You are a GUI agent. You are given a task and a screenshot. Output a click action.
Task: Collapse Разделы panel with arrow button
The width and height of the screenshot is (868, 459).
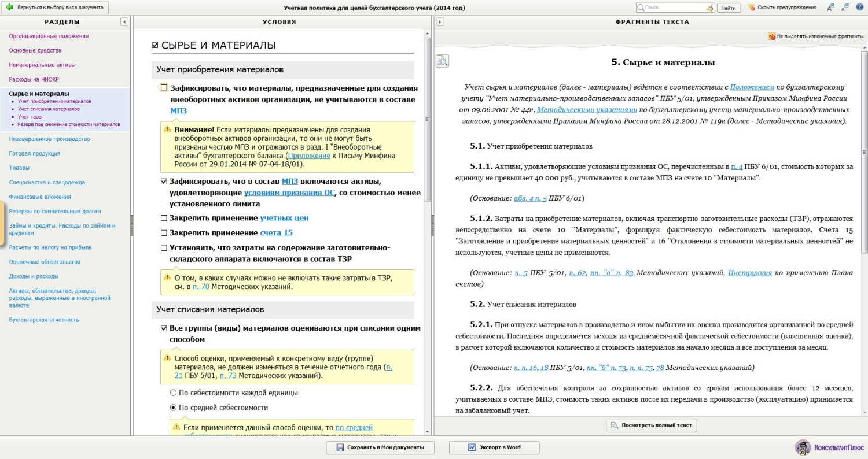[x=124, y=22]
